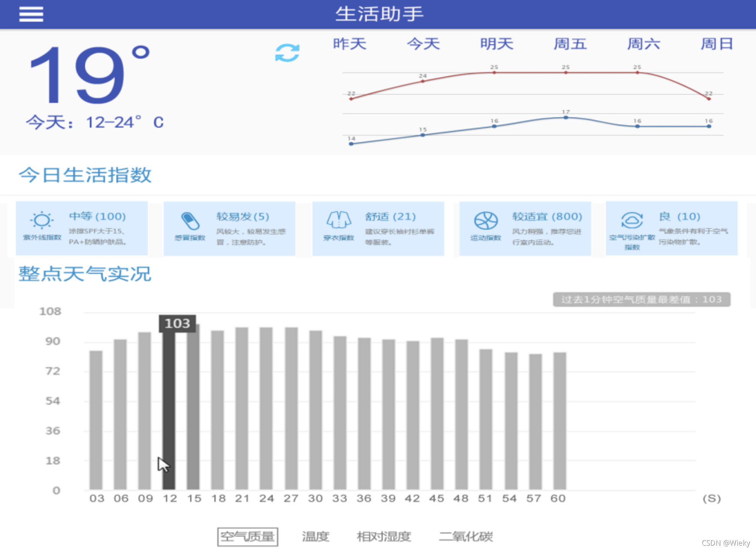The image size is (756, 551).
Task: Click the bar at 21 seconds
Action: 242,409
